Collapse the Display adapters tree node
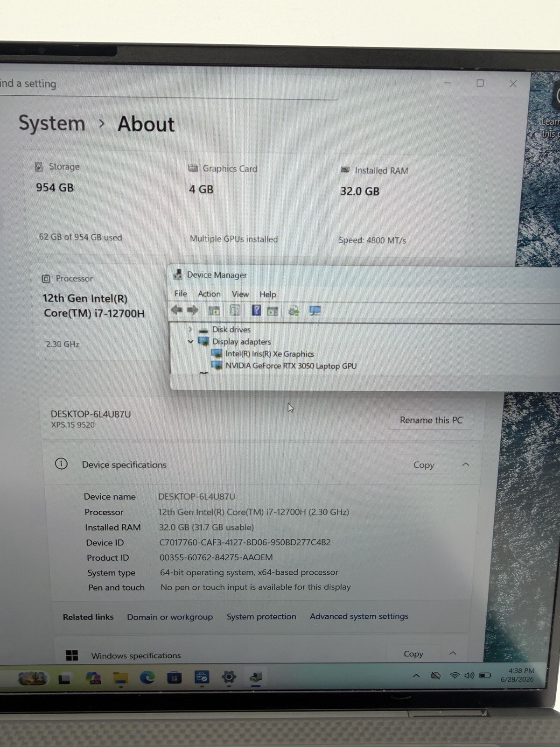 pyautogui.click(x=190, y=341)
